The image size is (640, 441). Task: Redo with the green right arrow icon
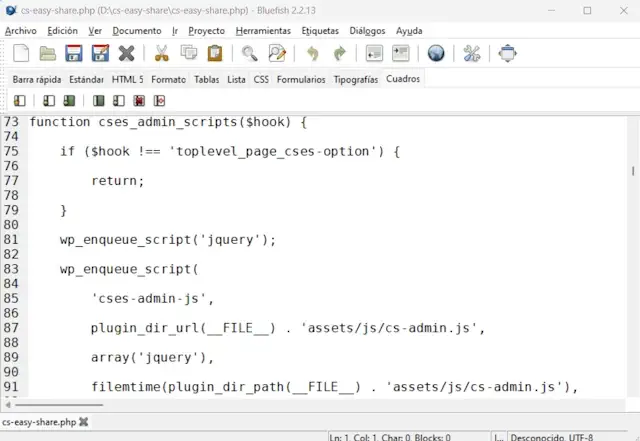pos(339,53)
